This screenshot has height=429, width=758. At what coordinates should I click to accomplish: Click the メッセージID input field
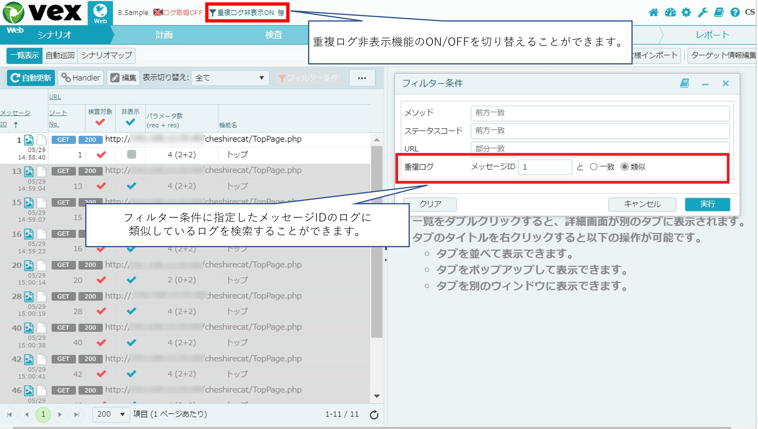pos(545,167)
